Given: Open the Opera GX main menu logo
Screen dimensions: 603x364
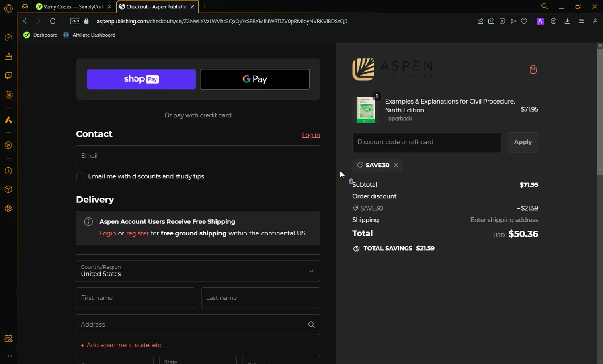Looking at the screenshot, I should tap(8, 8).
